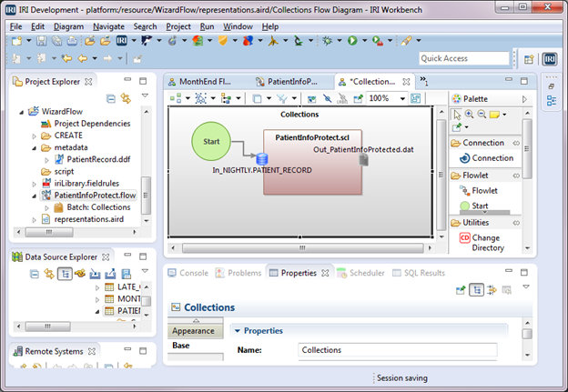Select the Flowlet tool in Palette
Image resolution: width=568 pixels, height=392 pixels.
point(479,190)
